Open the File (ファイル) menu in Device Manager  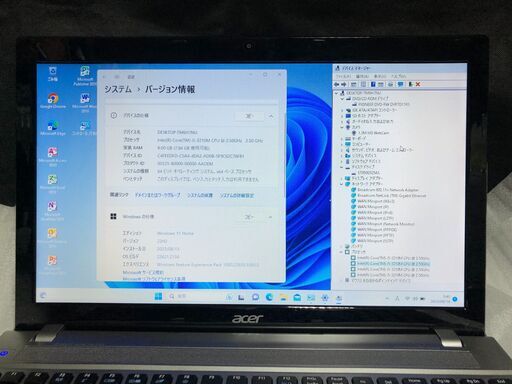tap(343, 76)
